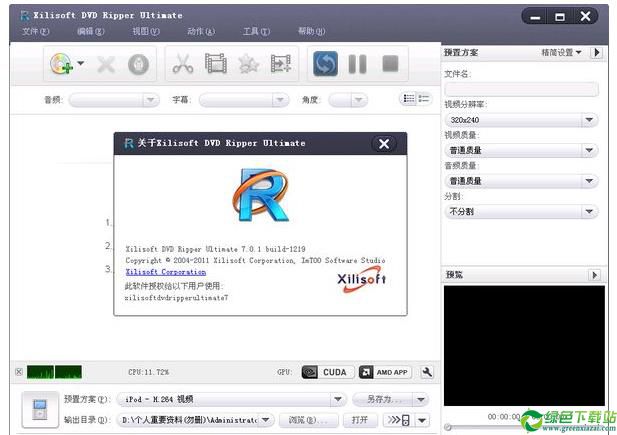Click the Add DVD disc icon
The height and width of the screenshot is (435, 617).
coord(62,64)
